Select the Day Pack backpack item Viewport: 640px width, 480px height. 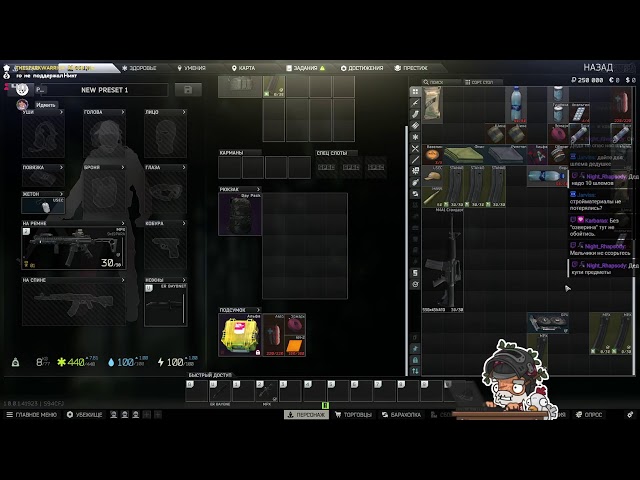tap(240, 214)
